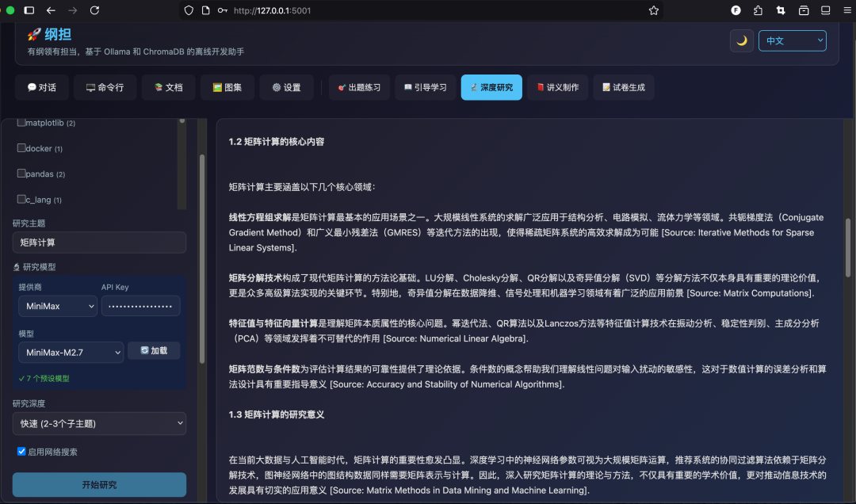
Task: Click the reload icon in 加载 button
Action: click(145, 350)
